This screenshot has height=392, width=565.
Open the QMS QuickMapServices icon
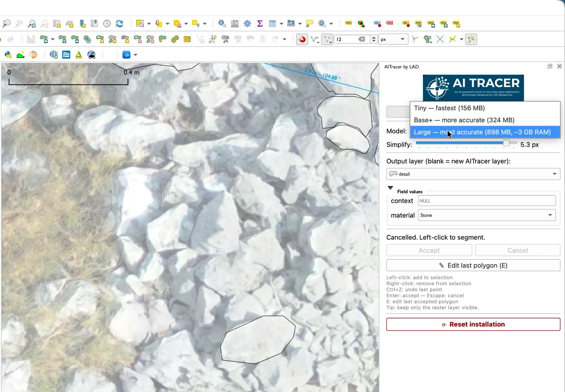[66, 55]
